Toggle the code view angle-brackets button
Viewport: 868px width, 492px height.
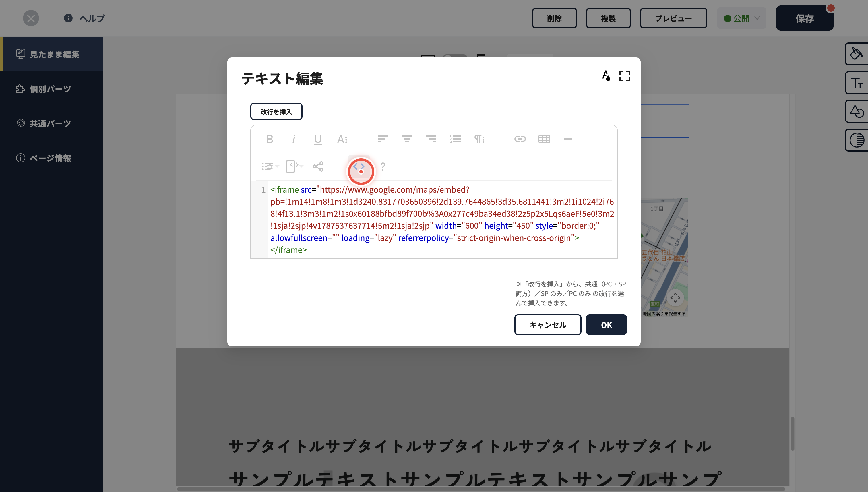[x=359, y=166]
